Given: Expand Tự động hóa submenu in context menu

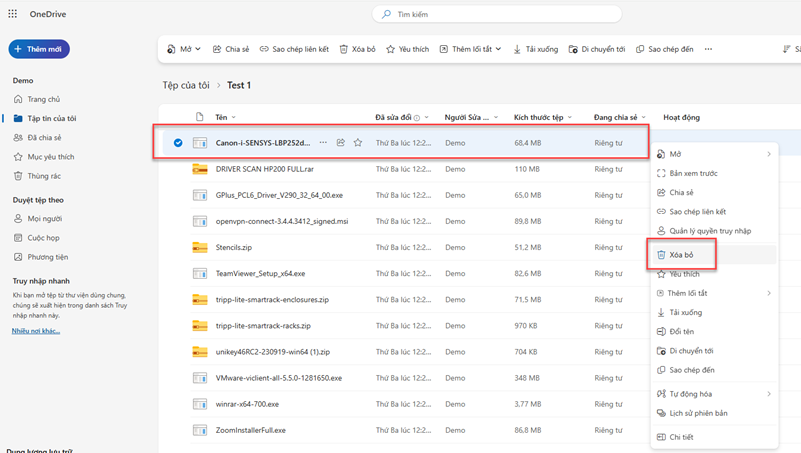Looking at the screenshot, I should point(714,394).
